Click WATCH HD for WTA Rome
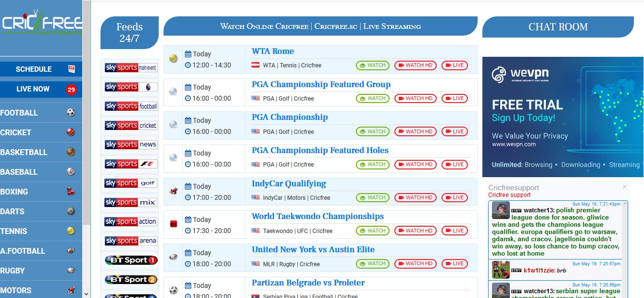The width and height of the screenshot is (644, 298). coord(416,65)
